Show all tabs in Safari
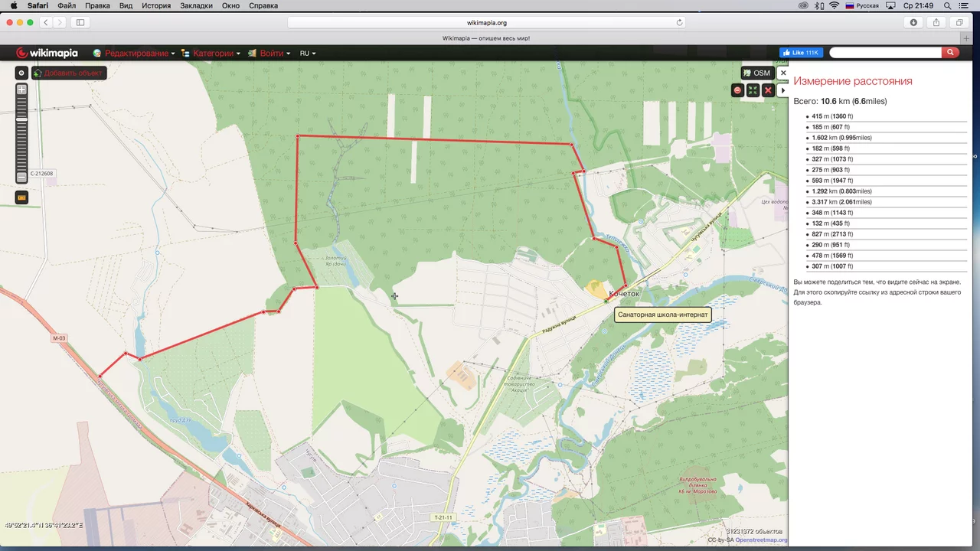This screenshot has width=980, height=551. click(x=959, y=22)
